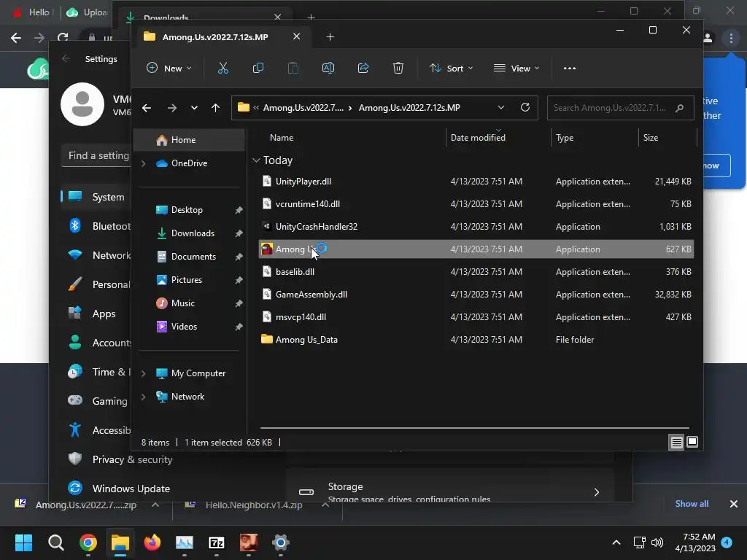Go forward with Explorer forward arrow
Image resolution: width=747 pixels, height=560 pixels.
click(x=172, y=108)
